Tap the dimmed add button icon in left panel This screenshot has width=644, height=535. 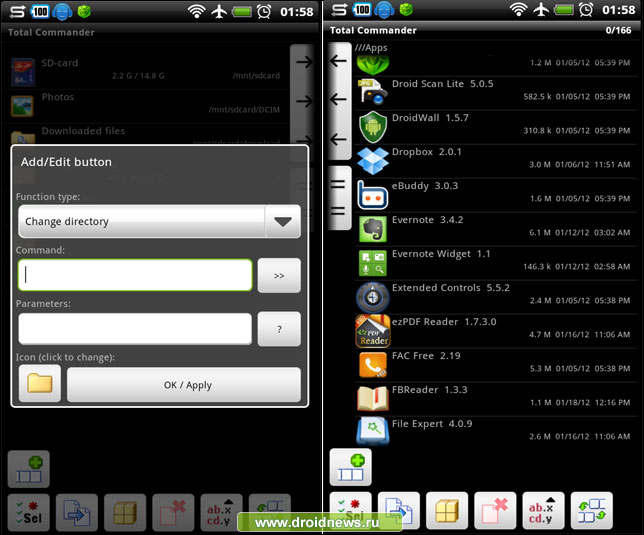(x=29, y=469)
